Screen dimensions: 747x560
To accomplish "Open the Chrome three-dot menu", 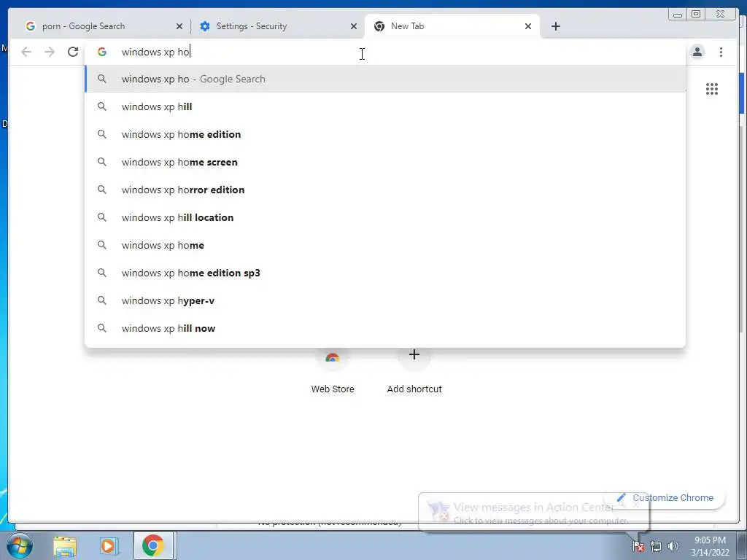I will click(x=721, y=52).
